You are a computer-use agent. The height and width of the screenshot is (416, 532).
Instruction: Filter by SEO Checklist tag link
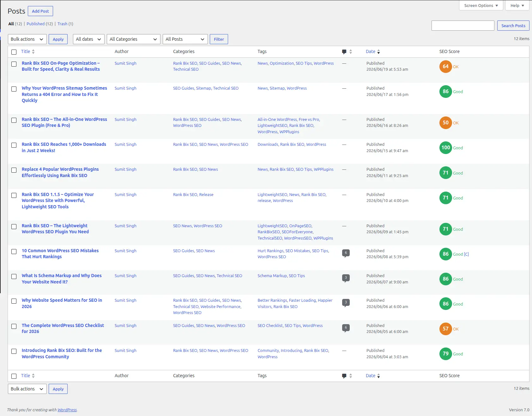point(270,325)
